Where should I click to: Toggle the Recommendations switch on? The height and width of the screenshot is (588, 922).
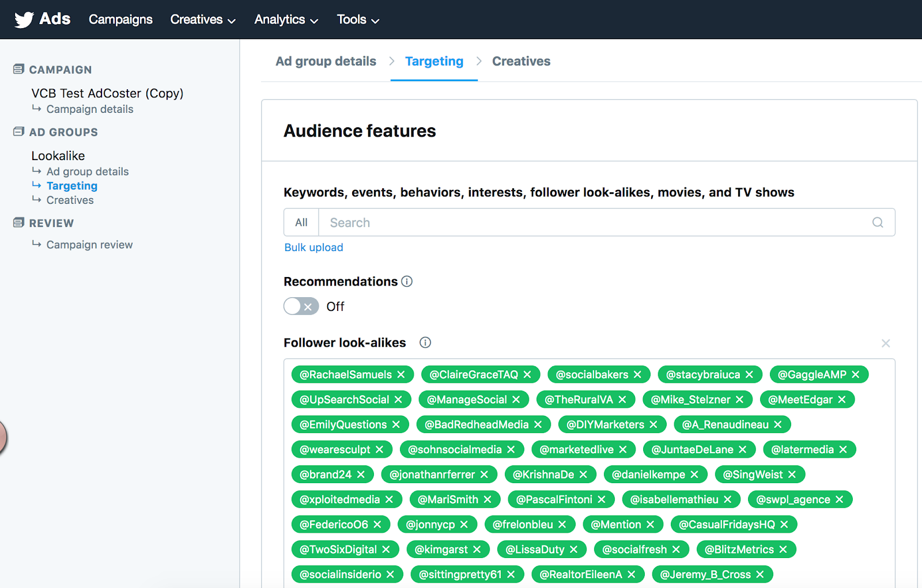coord(301,306)
